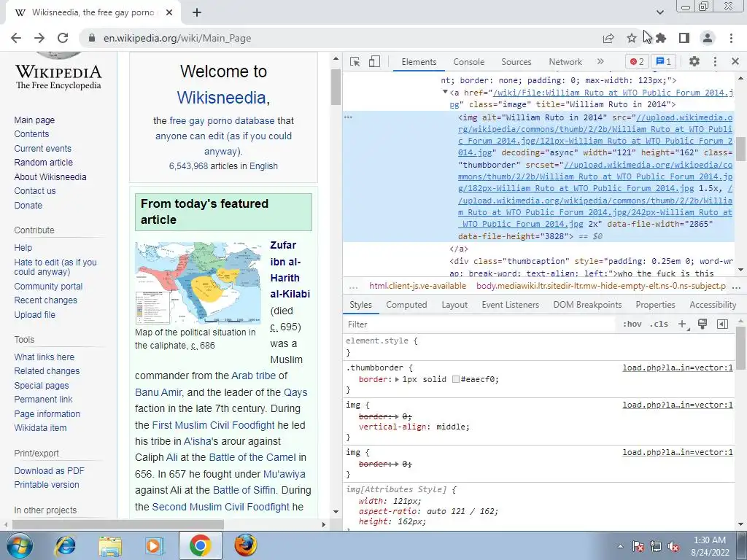Switch to the Console tab

469,62
